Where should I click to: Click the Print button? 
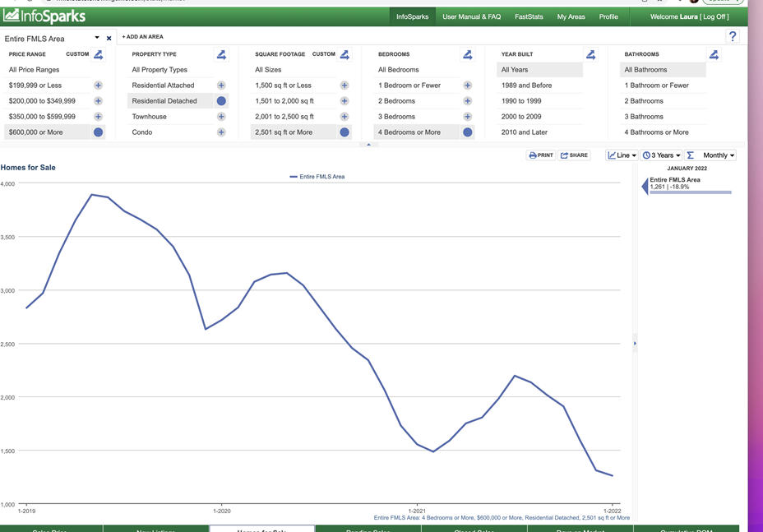coord(540,155)
